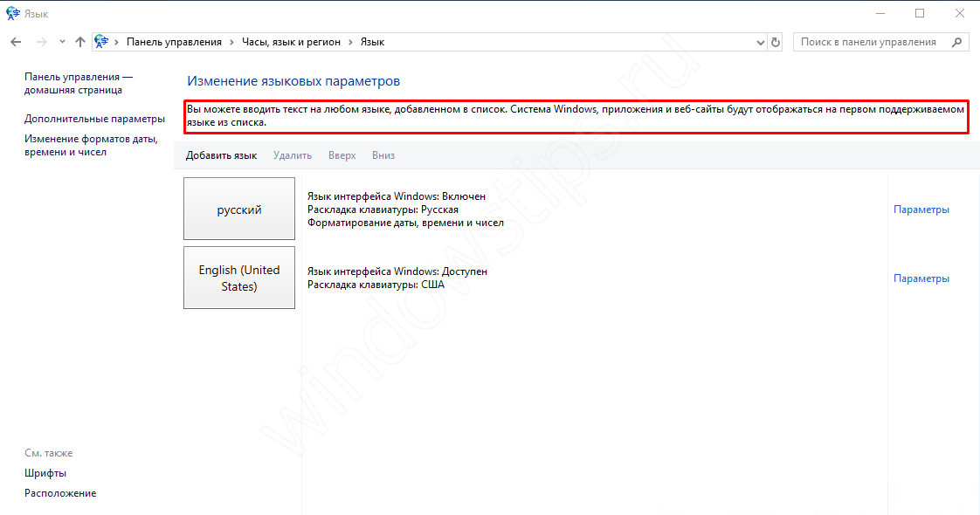Go up one level with up arrow
The height and width of the screenshot is (515, 980).
[x=80, y=42]
